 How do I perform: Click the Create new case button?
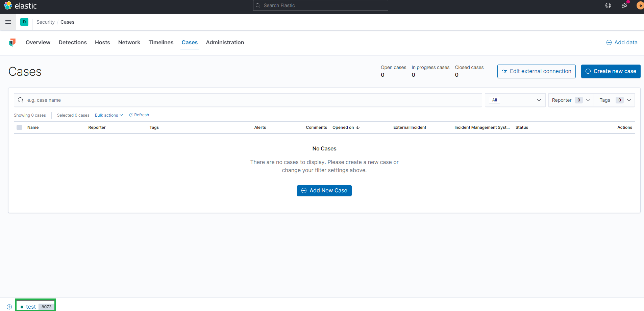point(611,71)
